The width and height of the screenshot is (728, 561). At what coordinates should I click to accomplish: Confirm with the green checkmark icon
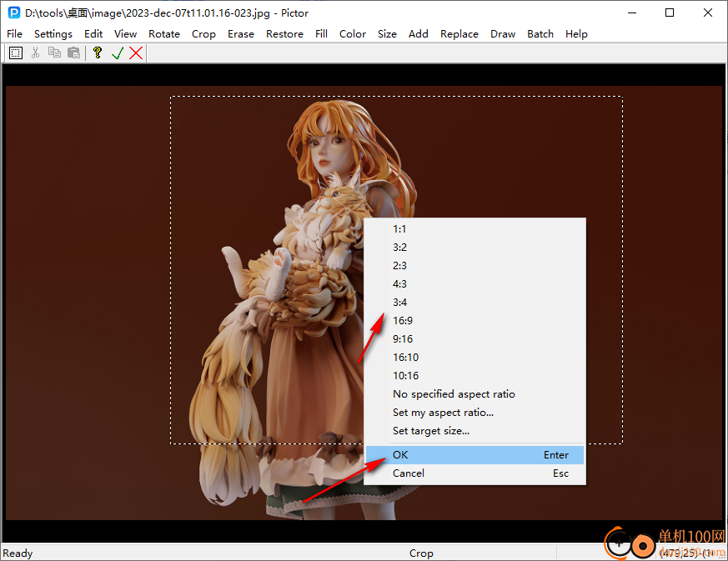[x=118, y=53]
